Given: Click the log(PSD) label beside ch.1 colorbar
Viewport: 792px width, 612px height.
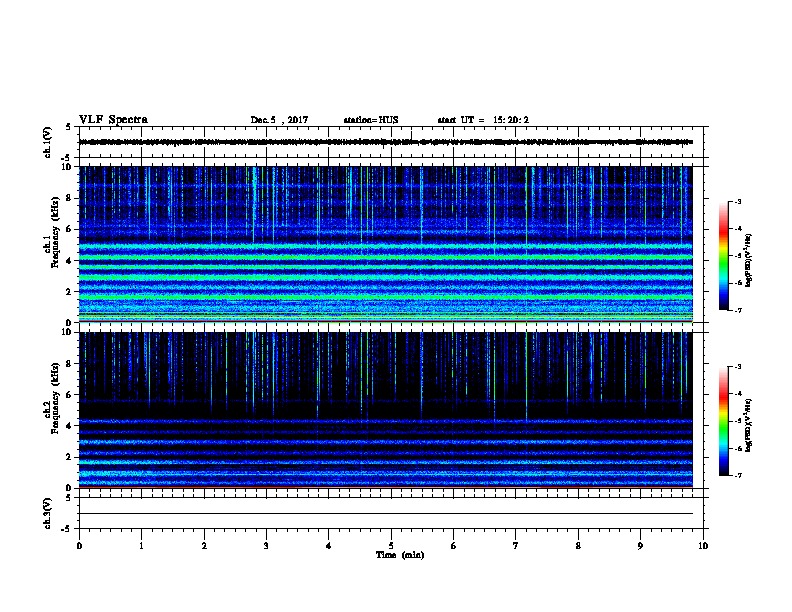Looking at the screenshot, I should (x=748, y=261).
